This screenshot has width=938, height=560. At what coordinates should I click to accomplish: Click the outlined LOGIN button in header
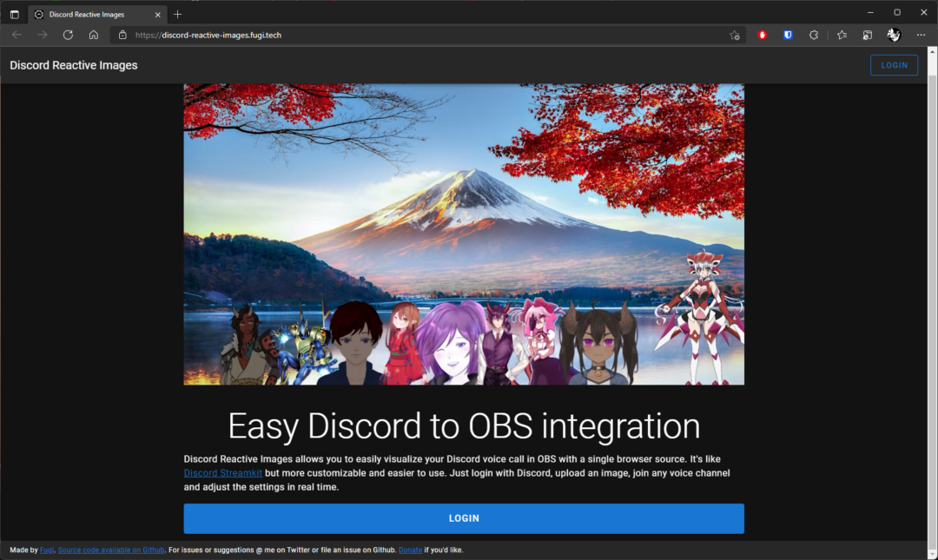[894, 65]
